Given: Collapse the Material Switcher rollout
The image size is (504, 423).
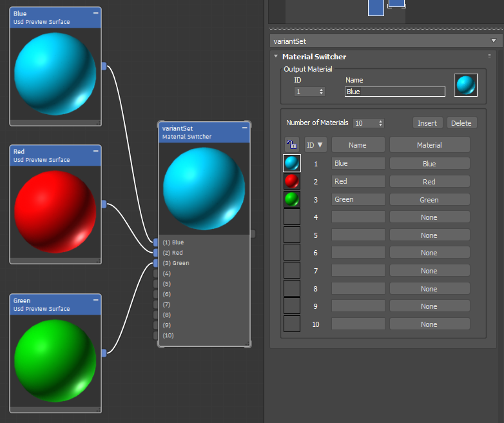Looking at the screenshot, I should tap(276, 56).
